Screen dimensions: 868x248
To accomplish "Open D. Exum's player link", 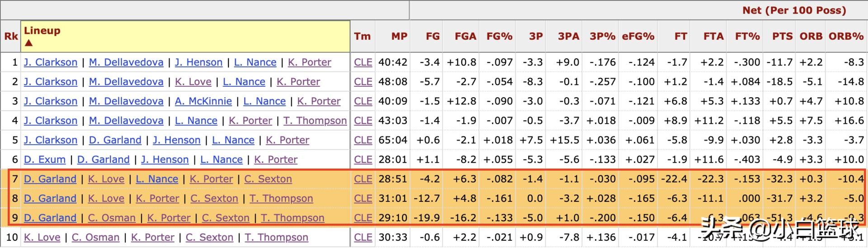I will click(x=45, y=159).
